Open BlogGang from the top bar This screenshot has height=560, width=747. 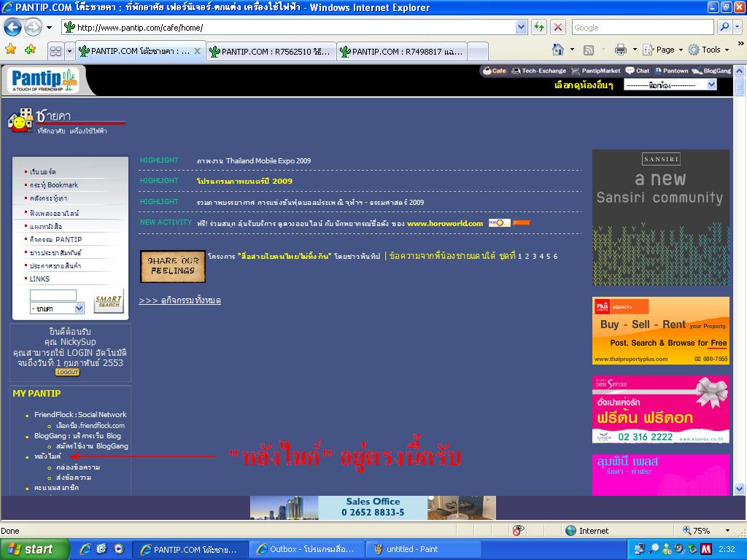click(712, 71)
